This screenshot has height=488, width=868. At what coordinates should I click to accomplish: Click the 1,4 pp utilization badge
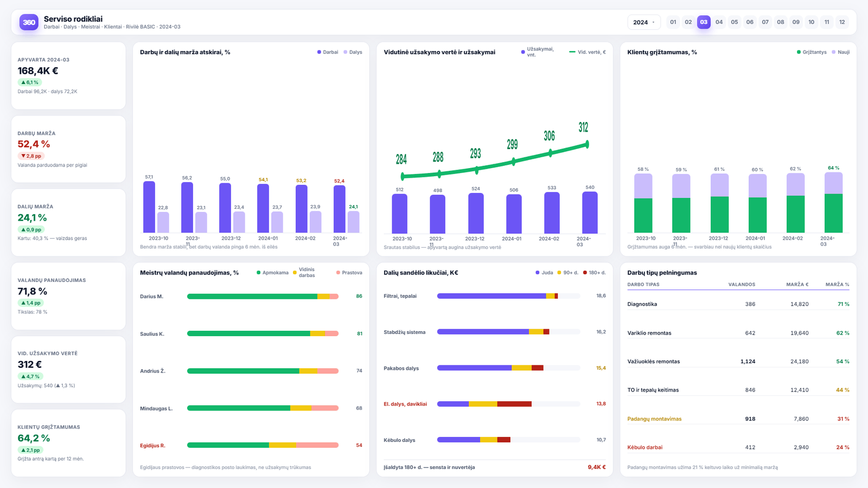tap(30, 303)
